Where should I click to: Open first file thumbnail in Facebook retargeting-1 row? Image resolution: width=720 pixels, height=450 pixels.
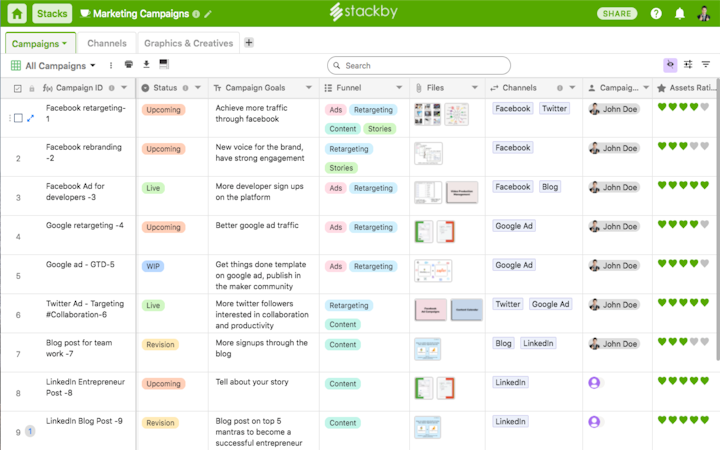pos(427,114)
